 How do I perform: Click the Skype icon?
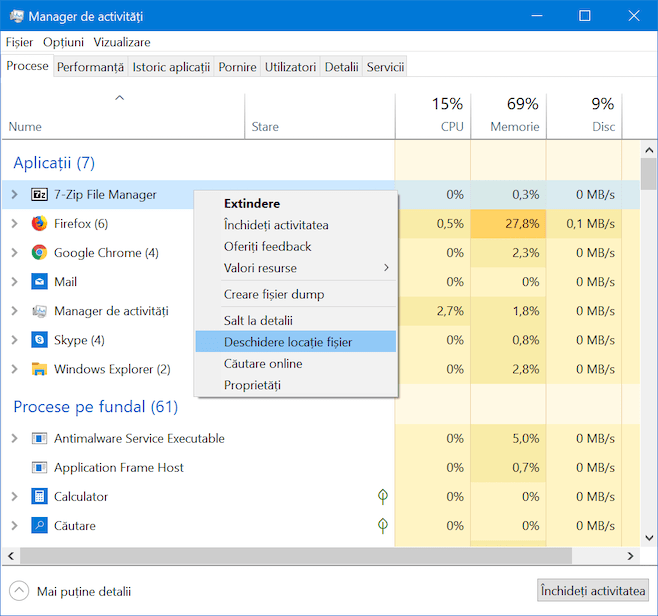tap(39, 340)
